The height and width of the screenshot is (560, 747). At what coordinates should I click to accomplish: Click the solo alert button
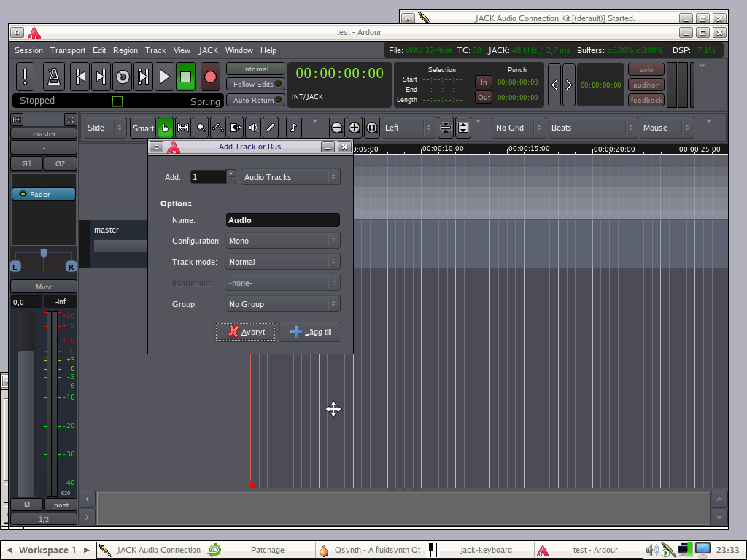coord(646,69)
